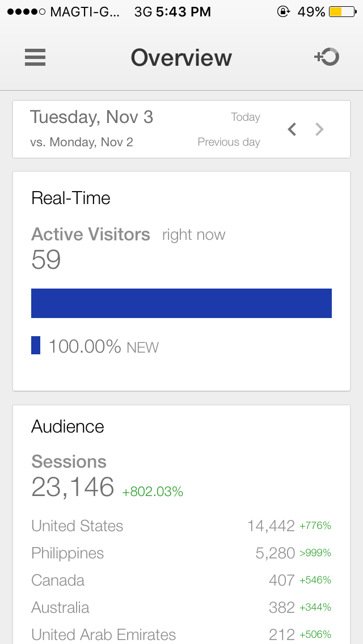
Task: Open the Real-Time card
Action: [x=71, y=198]
